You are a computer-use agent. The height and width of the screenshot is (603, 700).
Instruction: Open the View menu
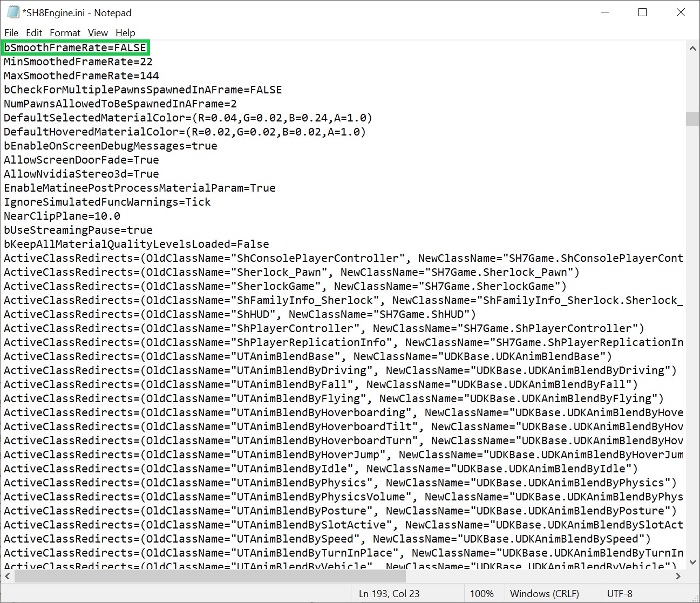(98, 33)
